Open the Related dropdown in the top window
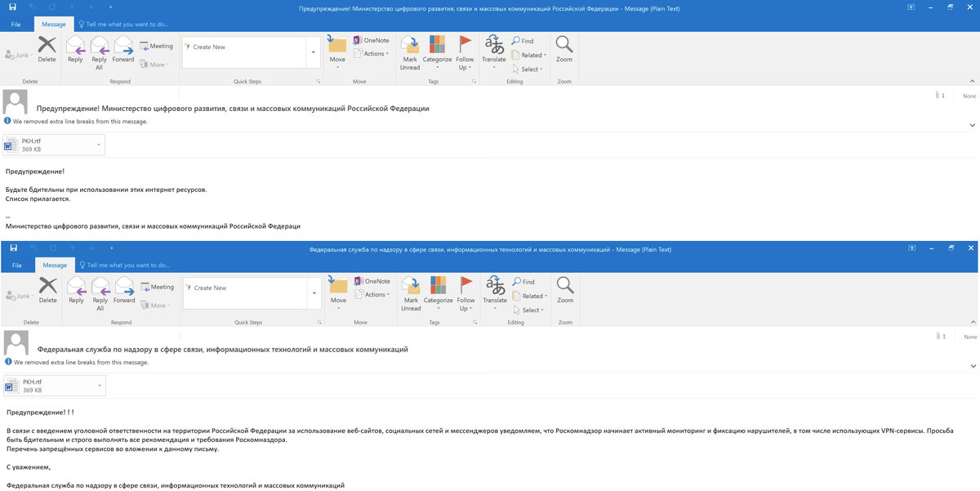 [529, 56]
